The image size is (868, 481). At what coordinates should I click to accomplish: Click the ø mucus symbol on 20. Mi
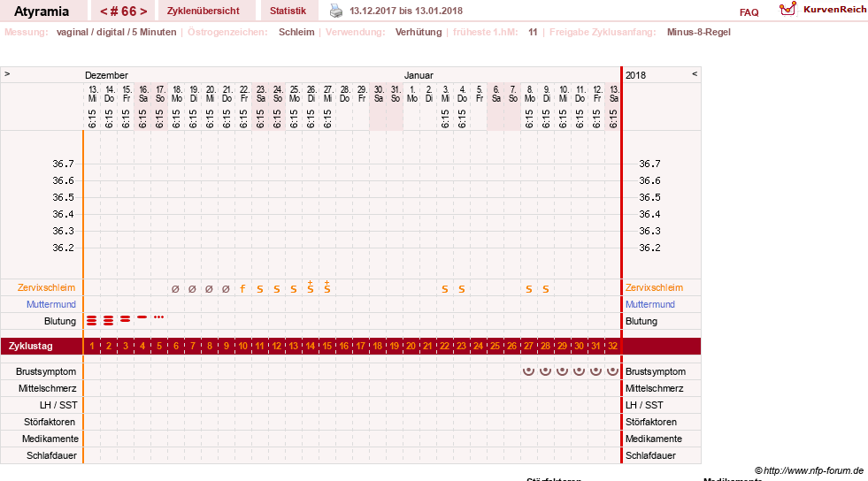(209, 288)
